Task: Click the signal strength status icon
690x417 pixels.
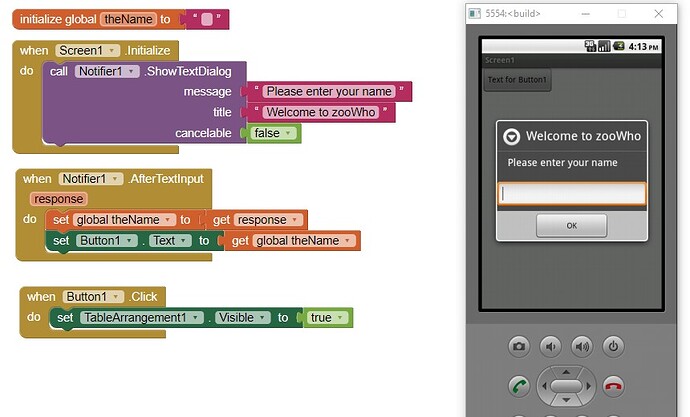Action: point(604,46)
